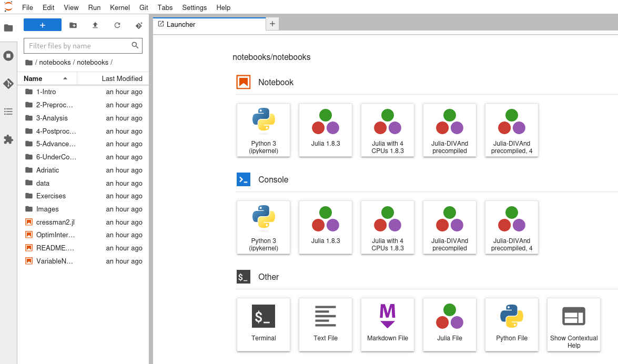The image size is (618, 364).
Task: Select the Images folder
Action: [83, 209]
